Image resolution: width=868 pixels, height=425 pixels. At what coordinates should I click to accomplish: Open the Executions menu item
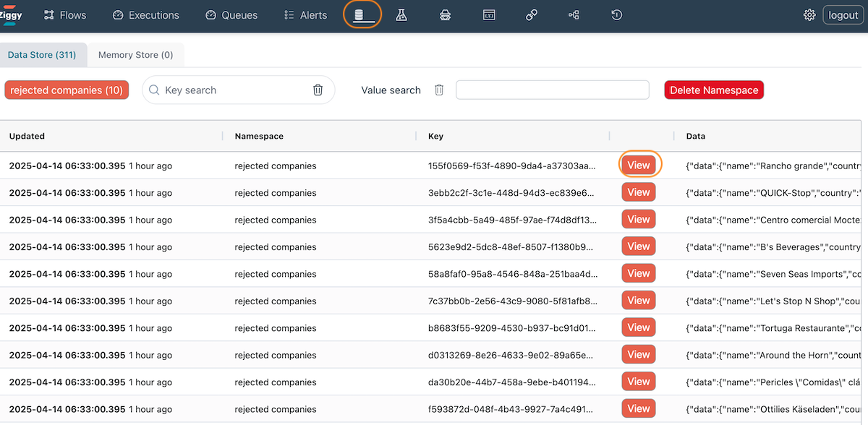point(146,15)
